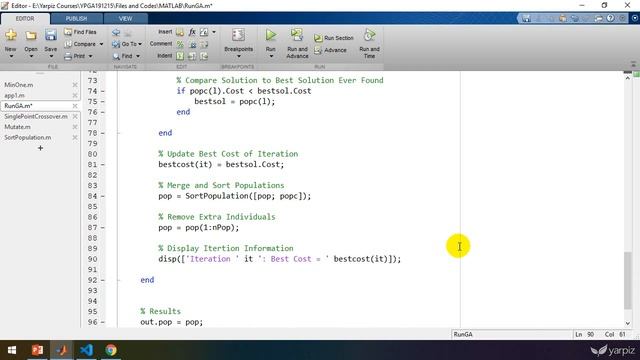This screenshot has height=360, width=640.
Task: Toggle breakpoint on line 96
Action: (103, 322)
